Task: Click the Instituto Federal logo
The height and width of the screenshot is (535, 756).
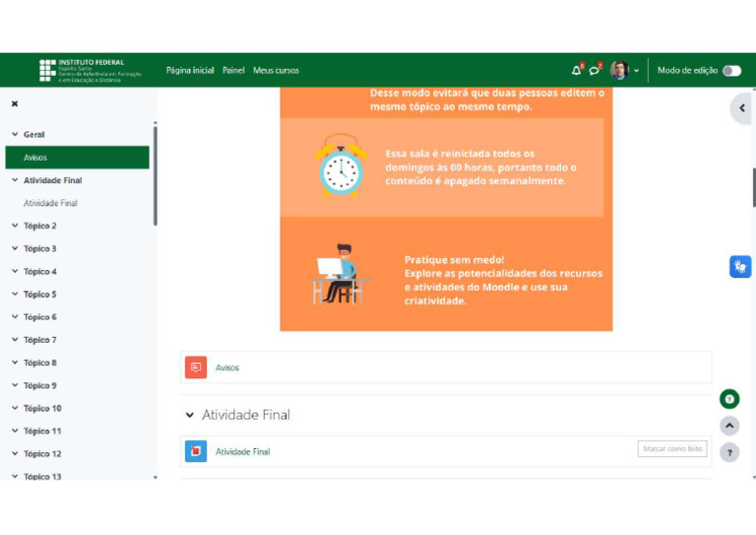Action: (x=91, y=70)
